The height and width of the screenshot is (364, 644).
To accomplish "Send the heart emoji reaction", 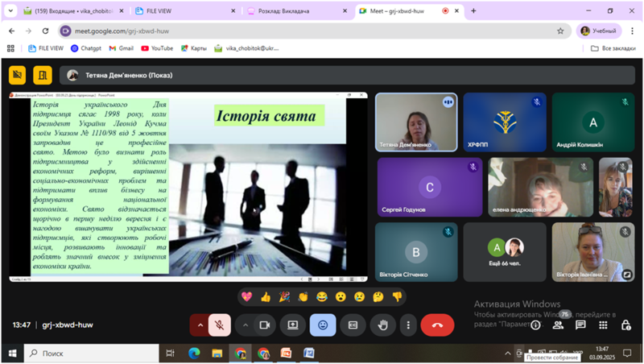I will (246, 296).
